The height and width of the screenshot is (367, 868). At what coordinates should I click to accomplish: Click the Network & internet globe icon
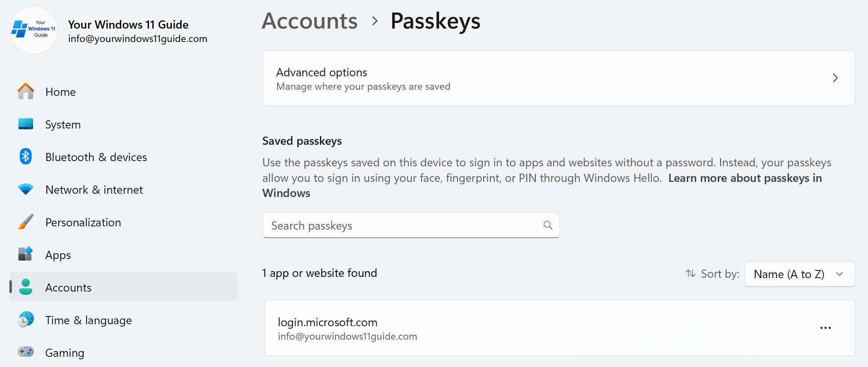click(x=25, y=189)
